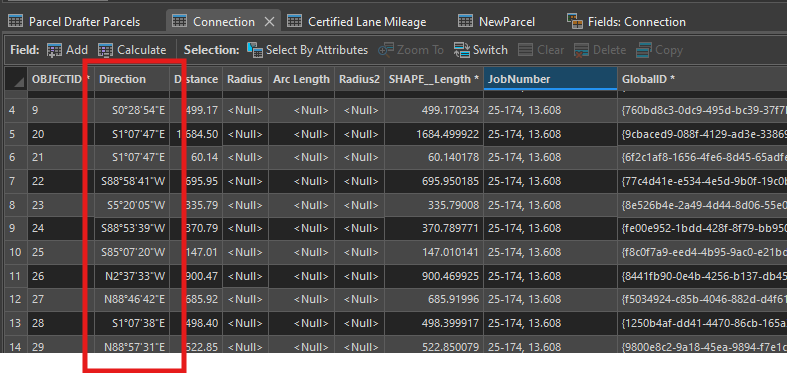Click the Zoom To label
Image resolution: width=787 pixels, height=373 pixels.
[421, 50]
